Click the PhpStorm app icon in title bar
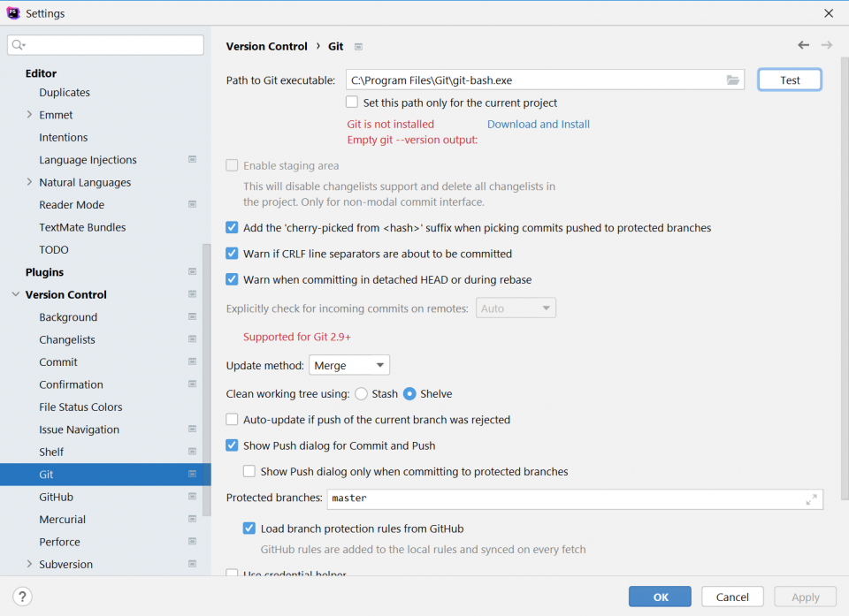 13,13
